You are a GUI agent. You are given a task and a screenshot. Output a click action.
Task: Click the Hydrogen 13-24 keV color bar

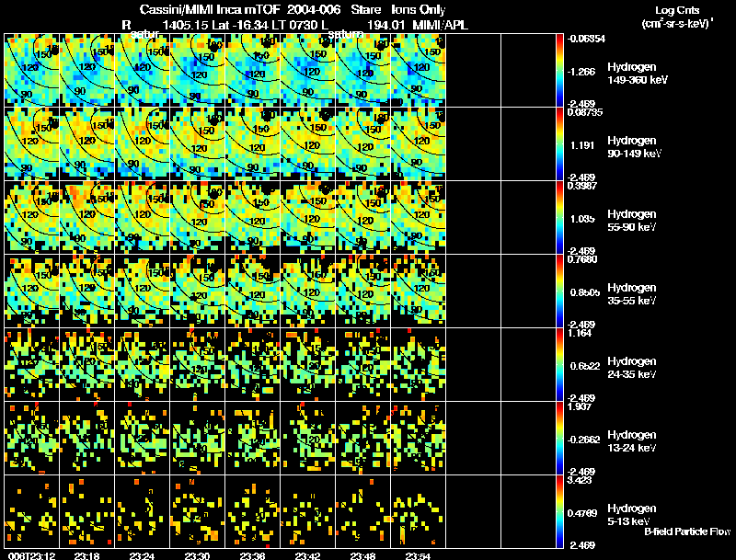[x=559, y=439]
